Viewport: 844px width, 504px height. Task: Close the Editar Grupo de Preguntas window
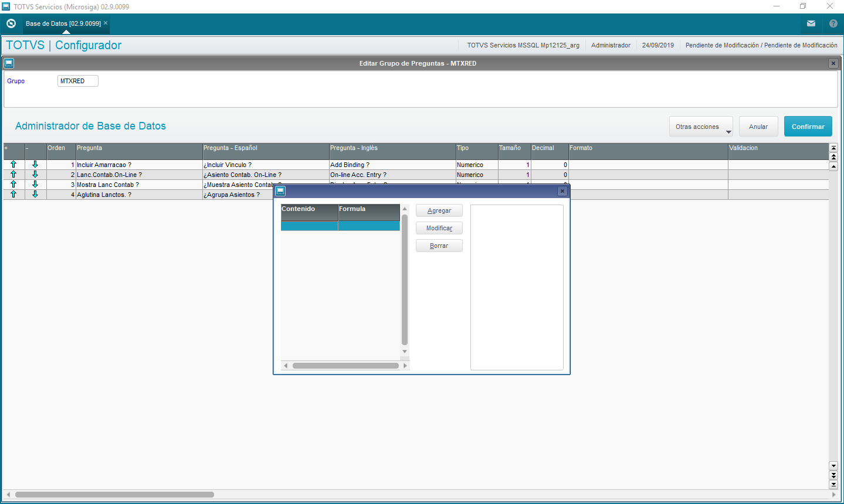pyautogui.click(x=833, y=63)
